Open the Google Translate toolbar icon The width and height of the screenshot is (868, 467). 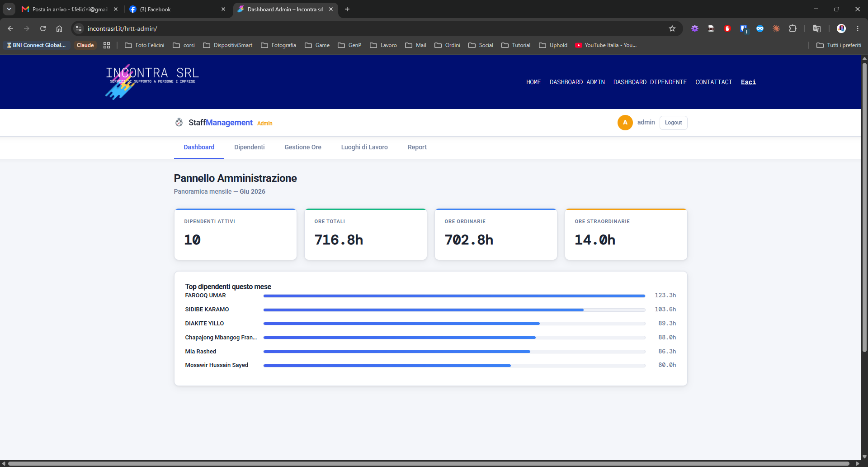[x=817, y=29]
